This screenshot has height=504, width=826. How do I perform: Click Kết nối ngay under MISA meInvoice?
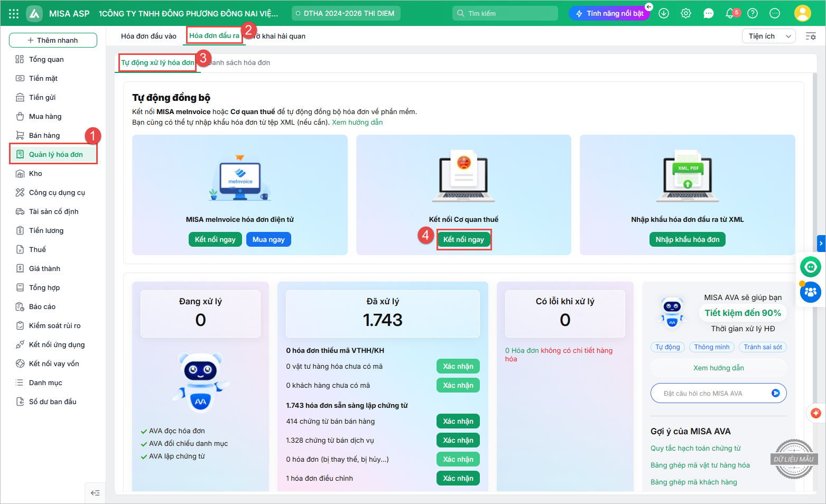tap(215, 239)
